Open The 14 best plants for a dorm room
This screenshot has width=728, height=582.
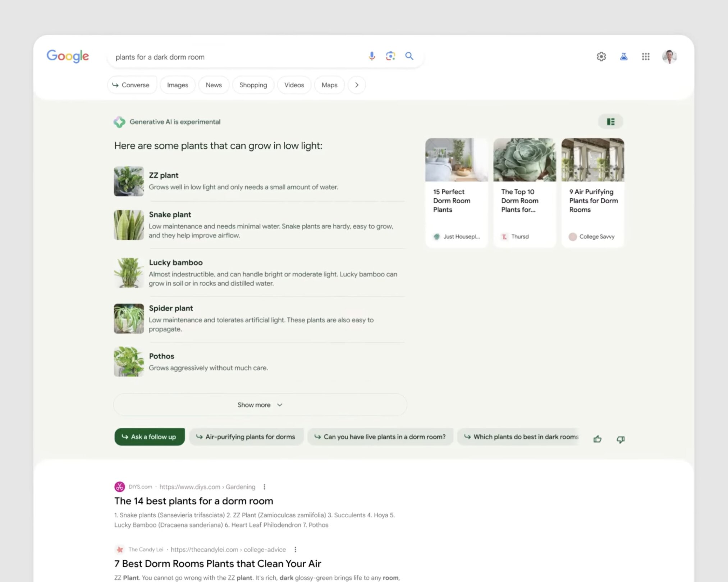click(x=194, y=501)
